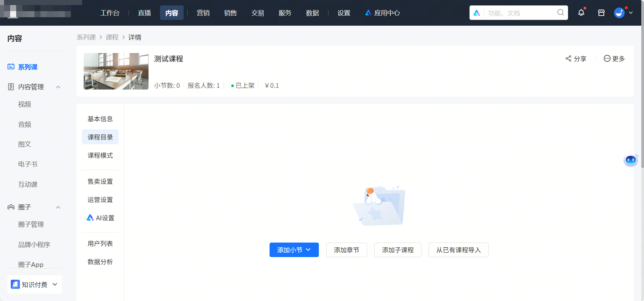Open 品牌小程序 in sidebar

pos(34,245)
